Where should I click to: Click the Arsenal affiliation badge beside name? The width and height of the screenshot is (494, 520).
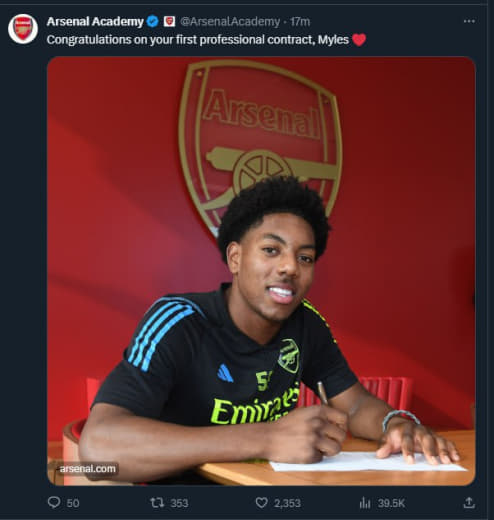point(169,22)
